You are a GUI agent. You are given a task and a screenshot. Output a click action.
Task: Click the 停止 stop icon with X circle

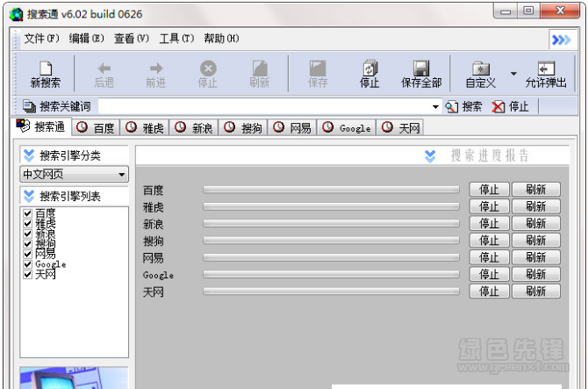point(208,68)
